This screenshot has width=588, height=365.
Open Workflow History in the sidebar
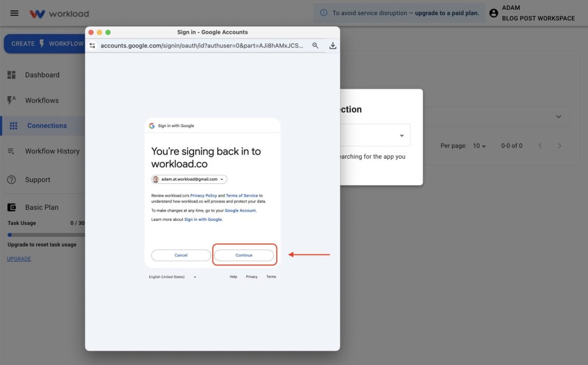(x=52, y=151)
